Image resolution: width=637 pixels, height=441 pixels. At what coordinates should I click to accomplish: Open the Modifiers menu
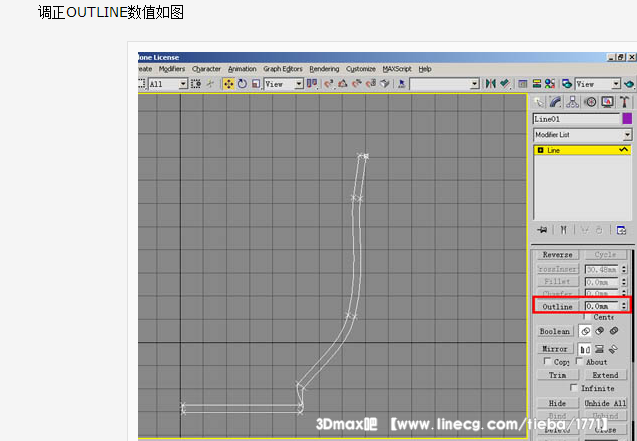pyautogui.click(x=171, y=69)
